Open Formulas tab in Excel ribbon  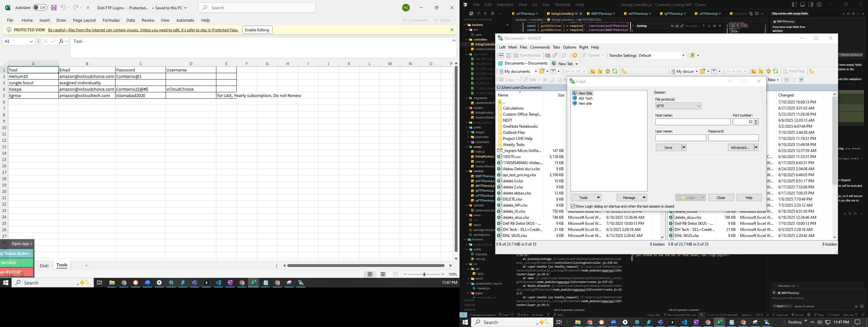tap(111, 20)
